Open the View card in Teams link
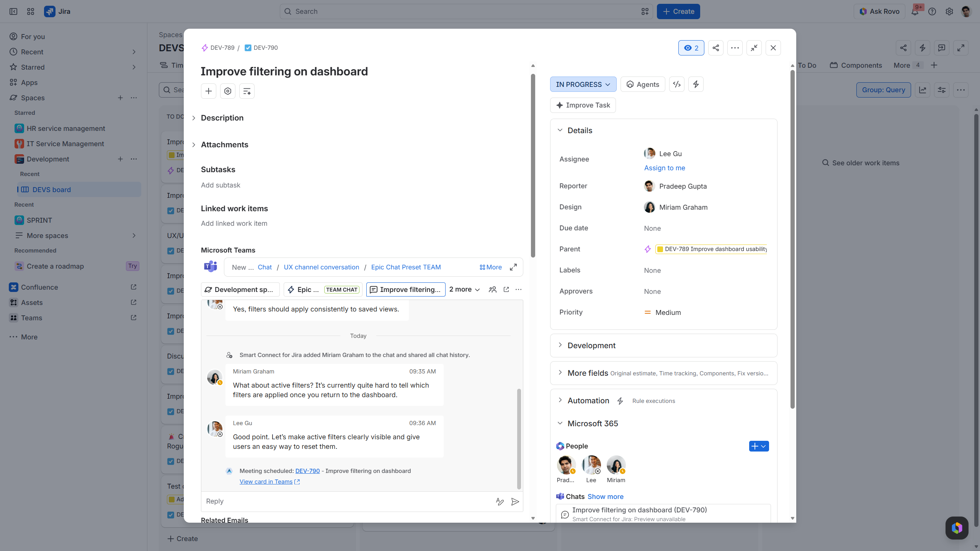 point(270,482)
